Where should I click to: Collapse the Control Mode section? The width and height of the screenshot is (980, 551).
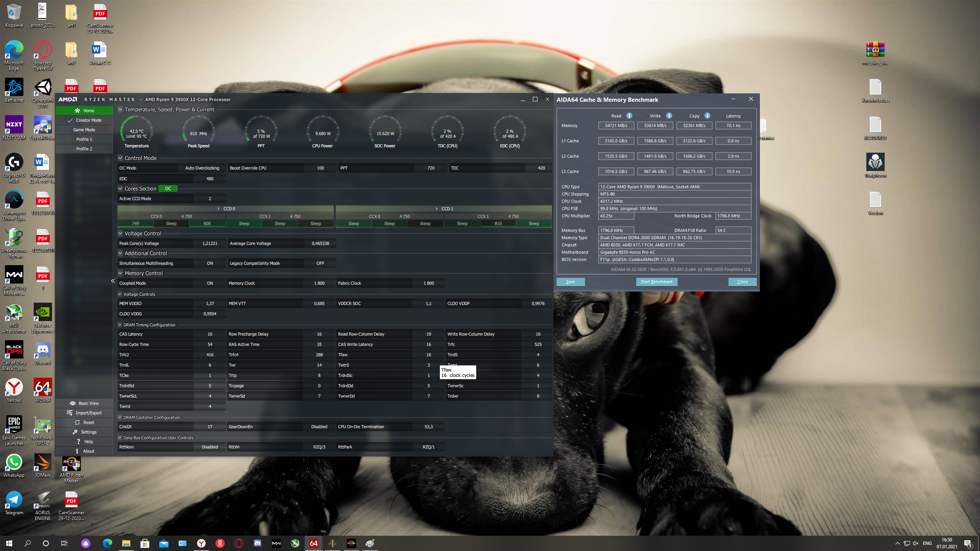[120, 158]
